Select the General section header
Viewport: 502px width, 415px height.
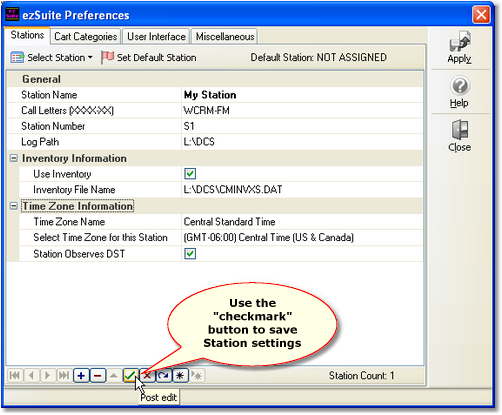41,79
